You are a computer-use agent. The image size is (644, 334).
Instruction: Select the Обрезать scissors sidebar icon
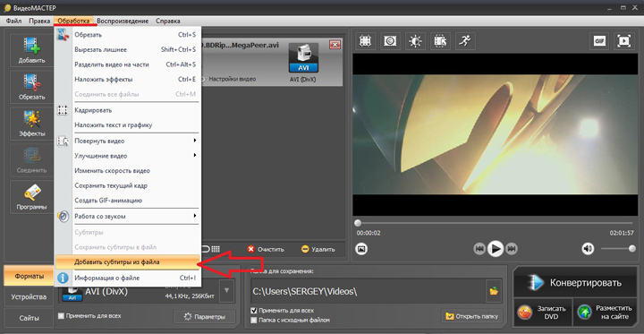[x=31, y=87]
